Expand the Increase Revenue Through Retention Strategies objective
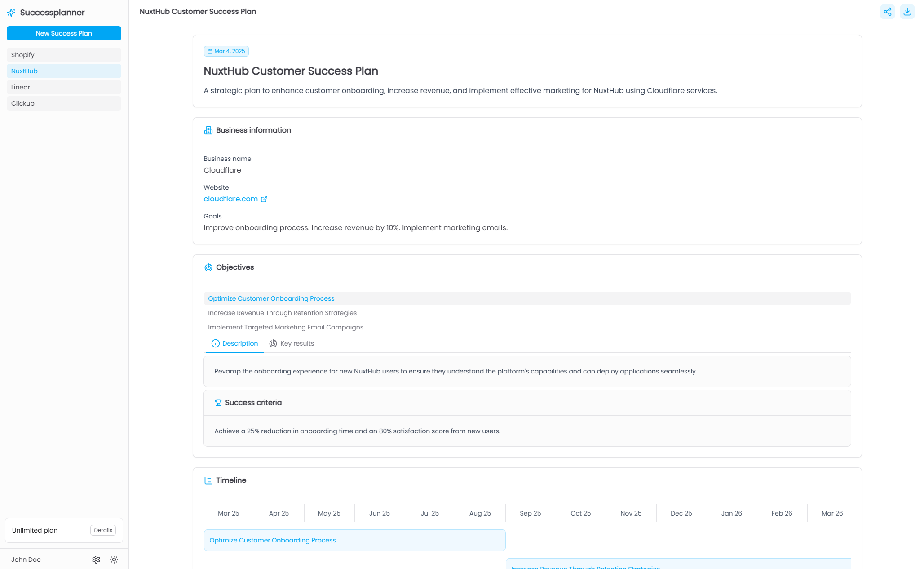 click(x=282, y=313)
